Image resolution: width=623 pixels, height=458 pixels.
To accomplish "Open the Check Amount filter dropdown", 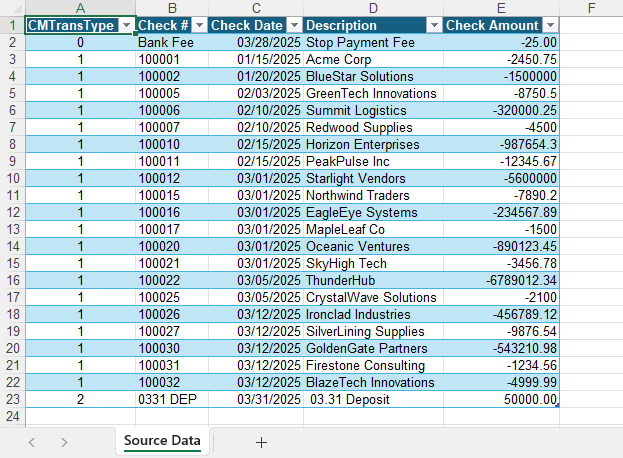I will (x=550, y=25).
